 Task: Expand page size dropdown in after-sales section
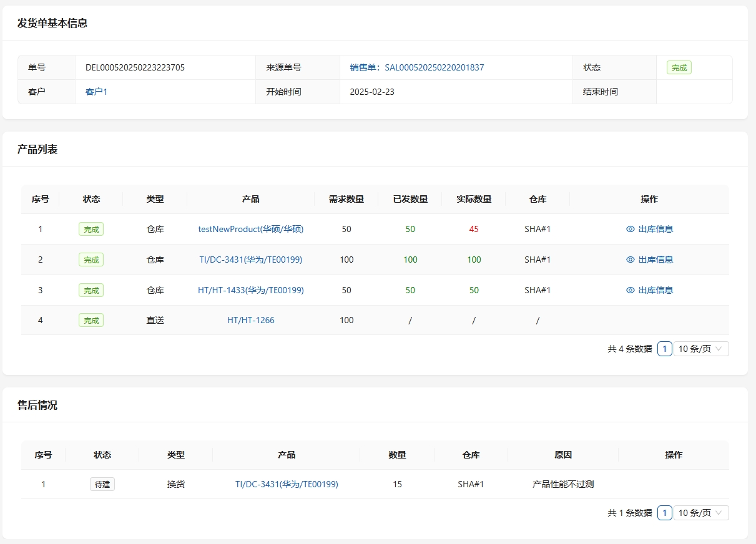701,513
